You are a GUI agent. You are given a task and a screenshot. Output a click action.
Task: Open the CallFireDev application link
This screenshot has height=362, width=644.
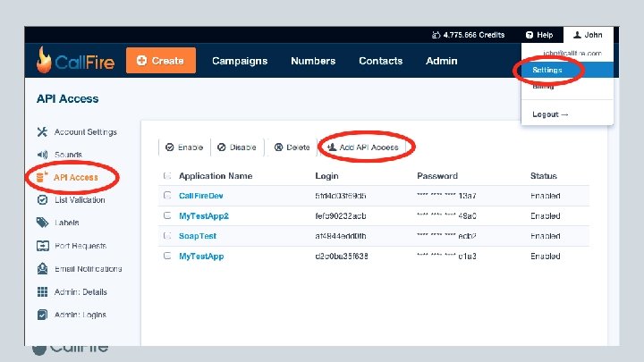[x=201, y=196]
